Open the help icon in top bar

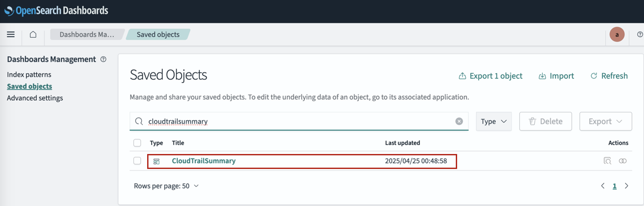[x=640, y=34]
